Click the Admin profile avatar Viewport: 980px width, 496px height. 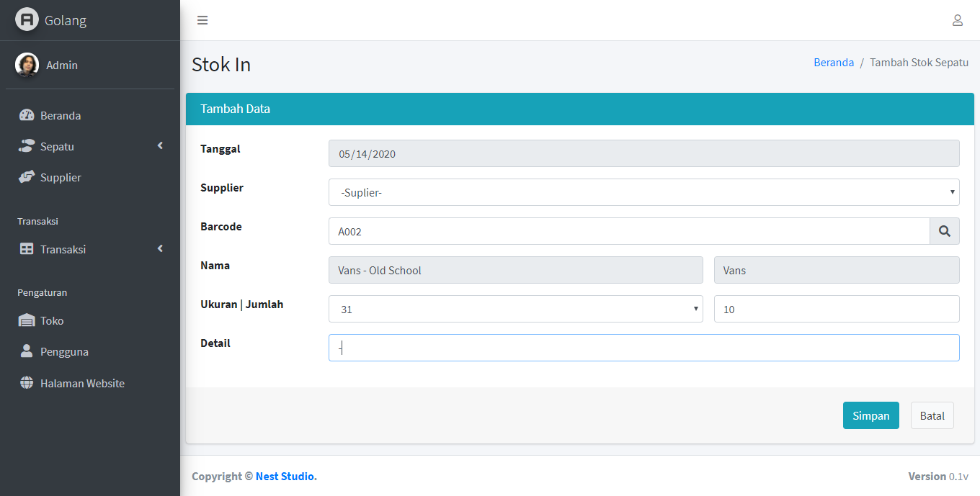click(x=27, y=64)
